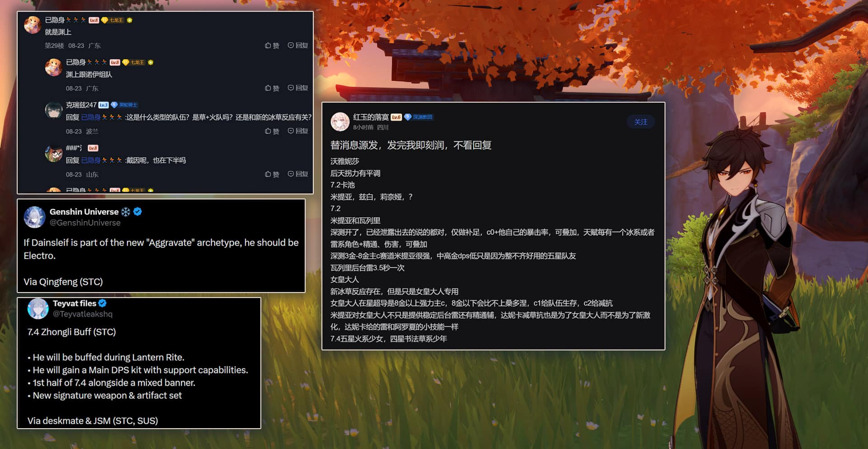Screen dimensions: 868x449
Task: Click Teyvat files' verified badge
Action: click(x=103, y=303)
